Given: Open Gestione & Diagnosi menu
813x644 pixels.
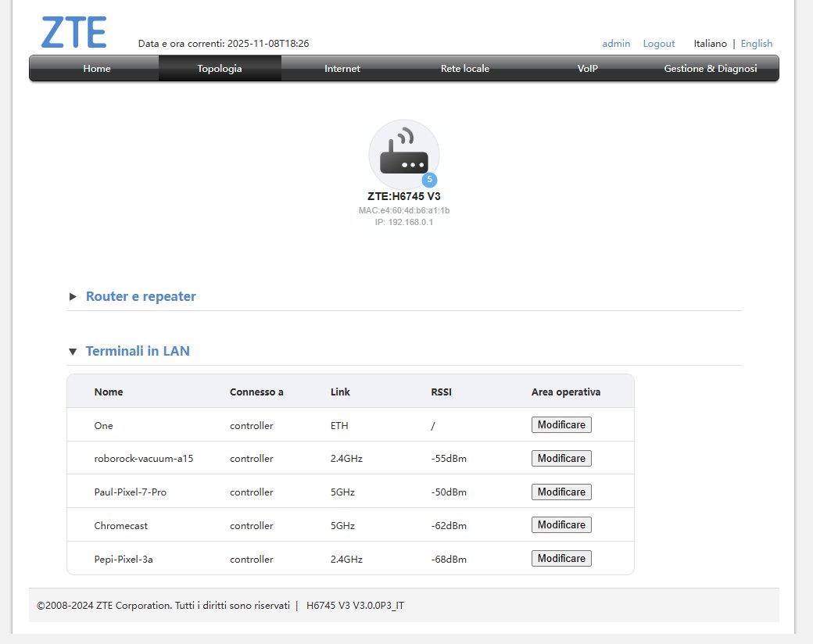Looking at the screenshot, I should click(711, 69).
